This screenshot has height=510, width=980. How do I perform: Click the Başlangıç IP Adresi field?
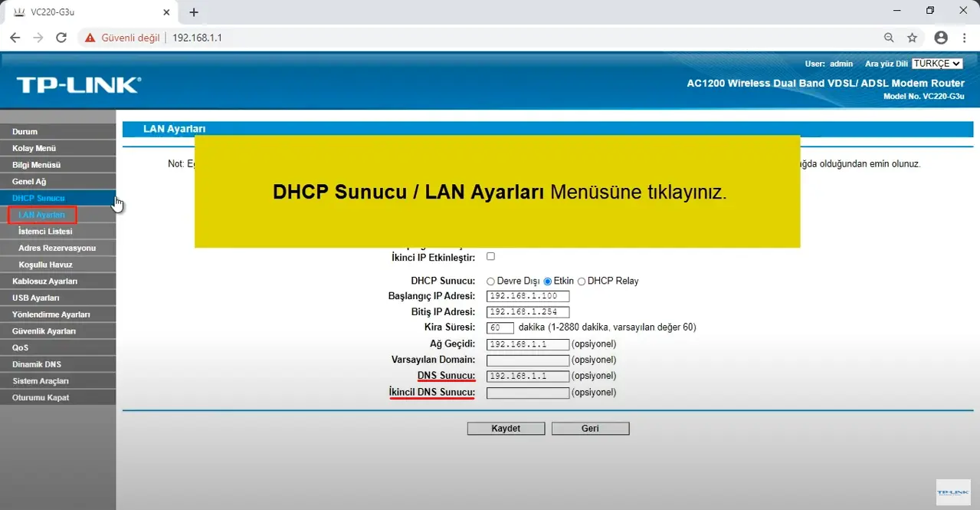point(528,296)
